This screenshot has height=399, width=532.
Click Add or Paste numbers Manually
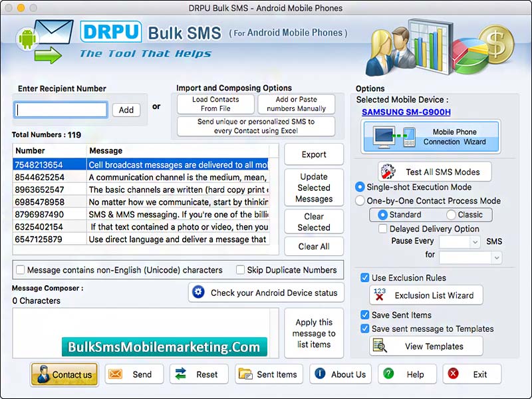click(296, 104)
